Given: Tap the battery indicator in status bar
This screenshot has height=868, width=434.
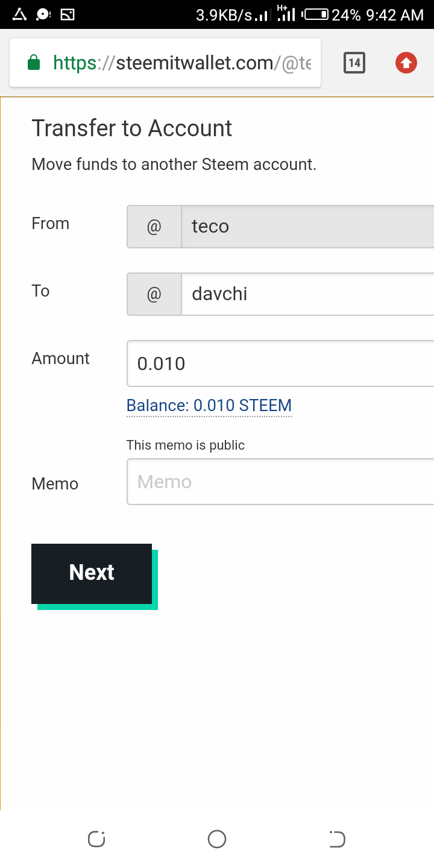Looking at the screenshot, I should pos(316,14).
